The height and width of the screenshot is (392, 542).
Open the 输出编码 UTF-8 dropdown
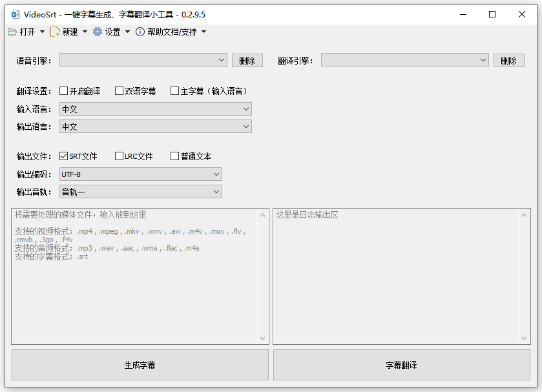tap(140, 174)
